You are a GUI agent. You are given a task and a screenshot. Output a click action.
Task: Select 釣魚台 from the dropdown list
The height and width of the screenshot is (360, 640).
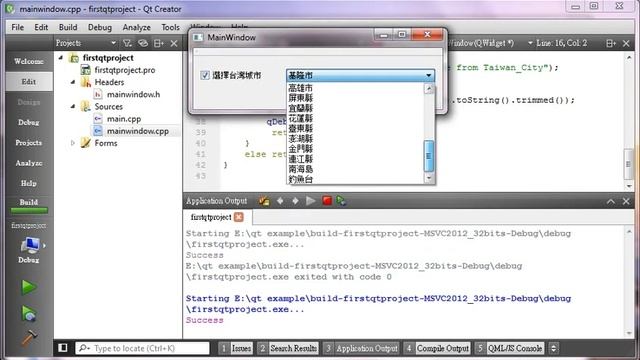coord(355,179)
